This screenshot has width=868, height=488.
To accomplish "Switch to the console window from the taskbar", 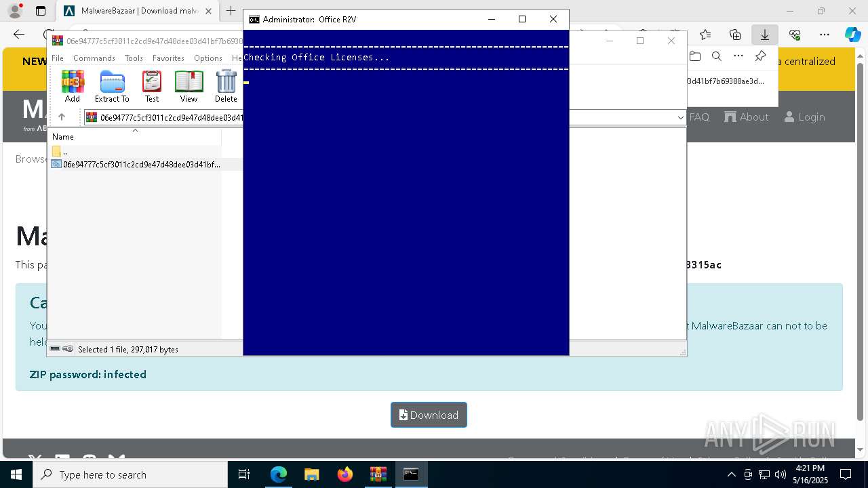I will click(411, 474).
